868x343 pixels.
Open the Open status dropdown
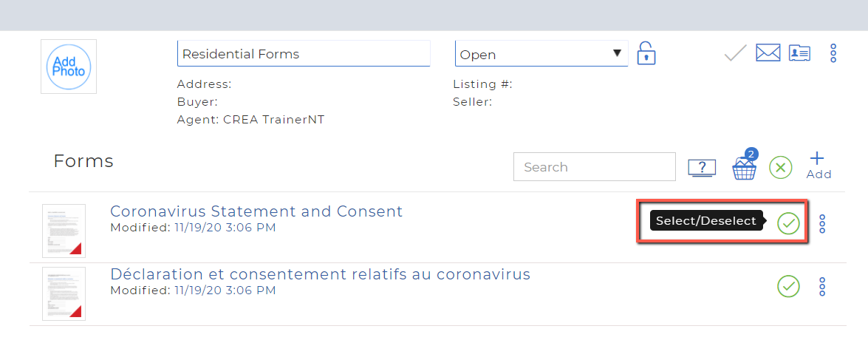(541, 54)
